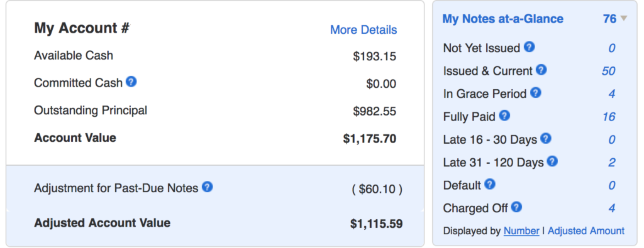Switch display to Adjusted Amount
This screenshot has width=644, height=248.
pyautogui.click(x=586, y=231)
